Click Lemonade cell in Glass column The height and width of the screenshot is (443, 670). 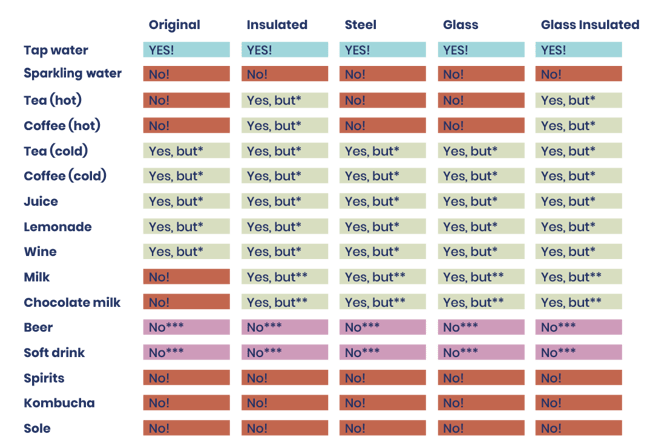coord(481,226)
